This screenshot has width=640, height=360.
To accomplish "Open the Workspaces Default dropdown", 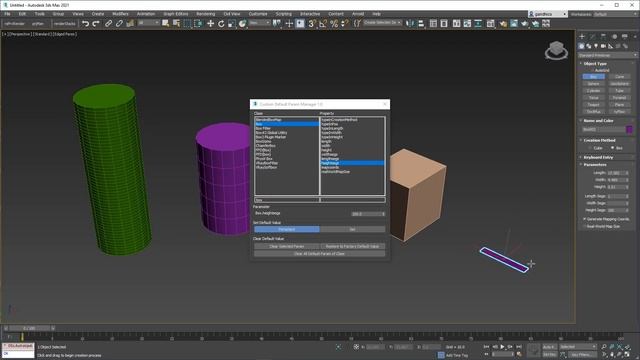I will tap(615, 14).
